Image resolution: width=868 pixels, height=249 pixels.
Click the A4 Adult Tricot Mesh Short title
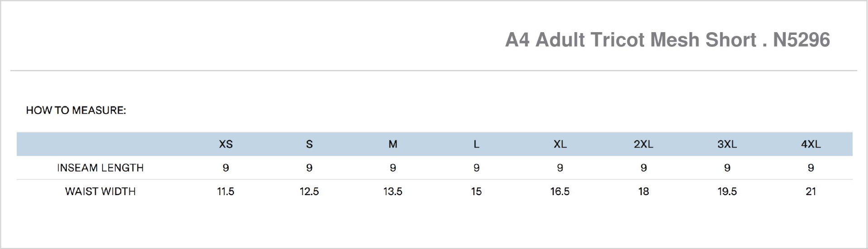tap(667, 40)
